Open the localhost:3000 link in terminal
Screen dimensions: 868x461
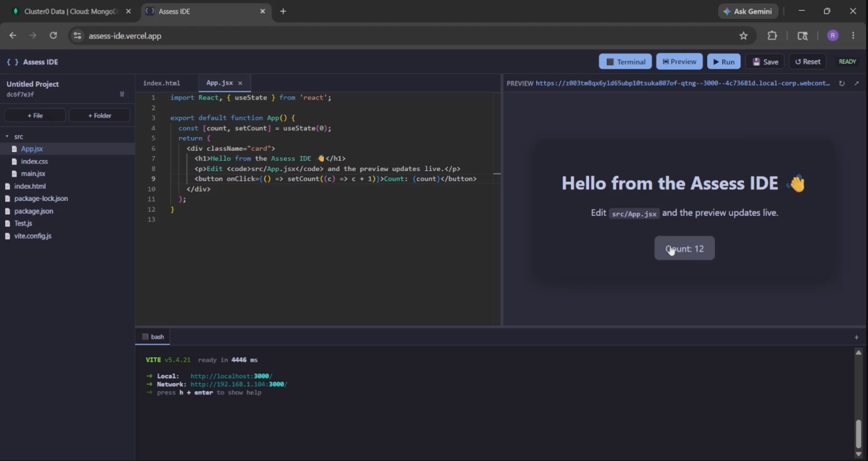[x=231, y=376]
